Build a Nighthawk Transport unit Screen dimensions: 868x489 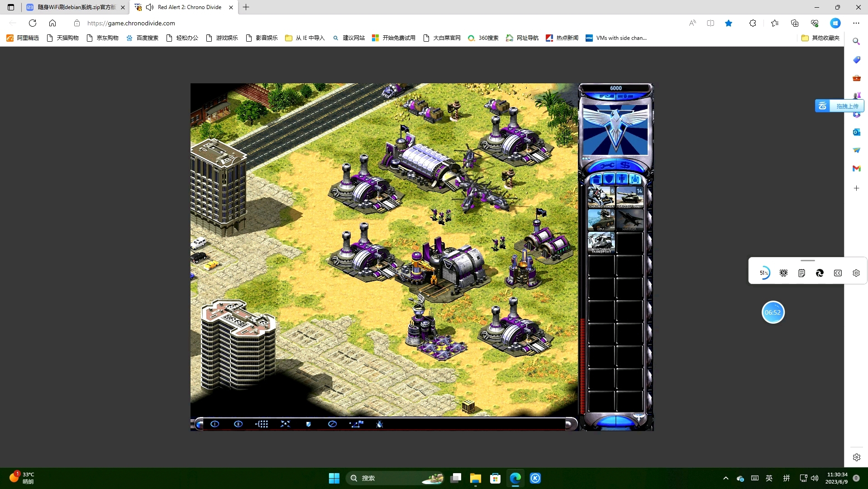coord(601,243)
